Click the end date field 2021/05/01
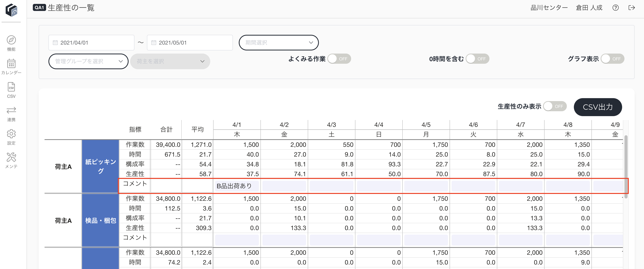This screenshot has height=269, width=644. pos(190,43)
